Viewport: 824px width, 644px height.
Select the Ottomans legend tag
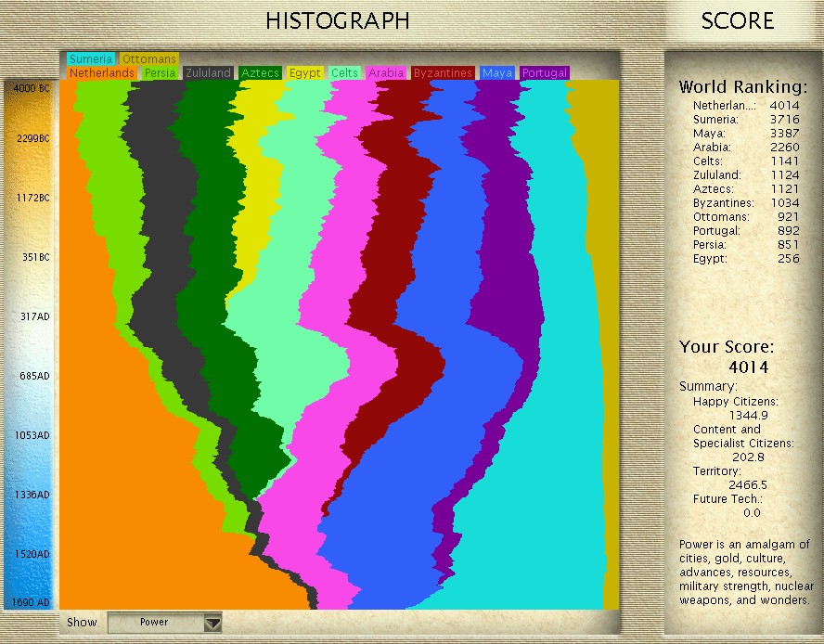pos(148,59)
